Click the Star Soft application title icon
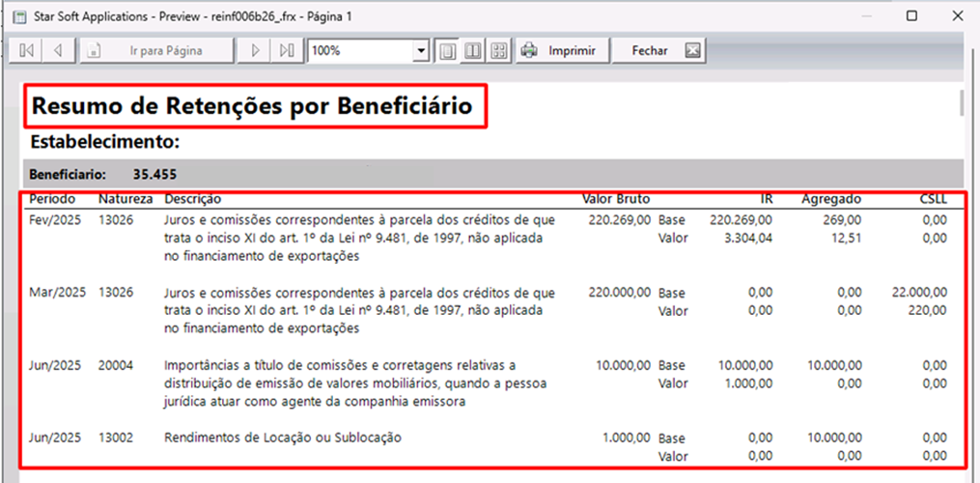Image resolution: width=980 pixels, height=483 pixels. [17, 16]
